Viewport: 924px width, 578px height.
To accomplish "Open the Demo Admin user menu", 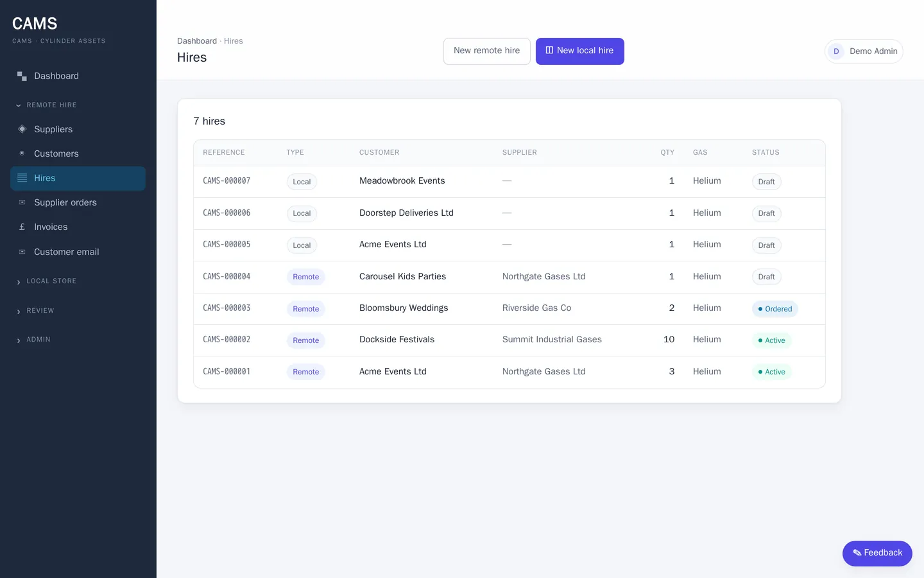I will [864, 51].
